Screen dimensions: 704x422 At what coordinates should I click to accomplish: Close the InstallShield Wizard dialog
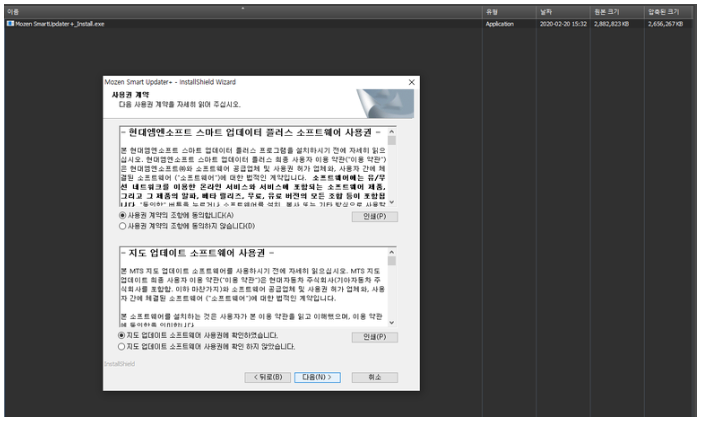point(412,82)
